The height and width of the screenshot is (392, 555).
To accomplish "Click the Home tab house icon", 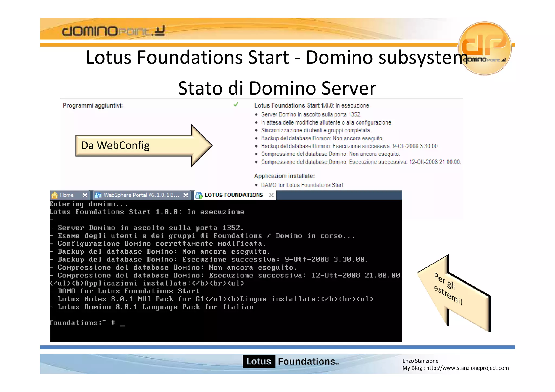I will coord(55,195).
